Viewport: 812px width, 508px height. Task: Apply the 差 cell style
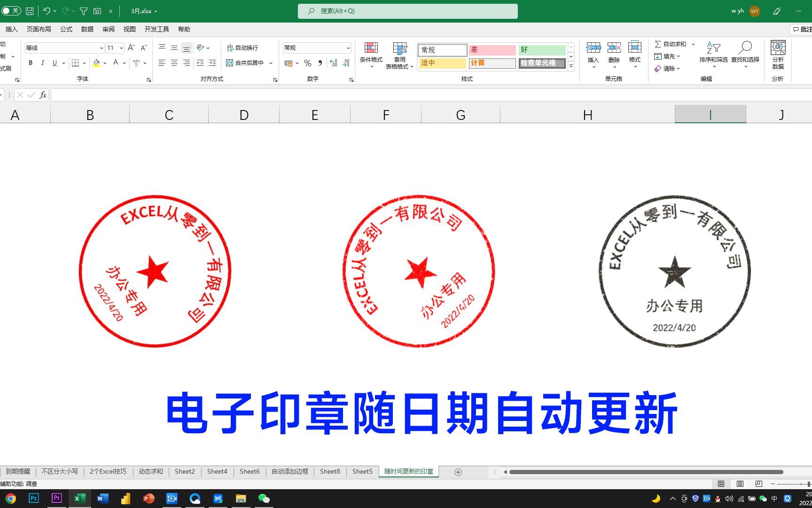[492, 50]
